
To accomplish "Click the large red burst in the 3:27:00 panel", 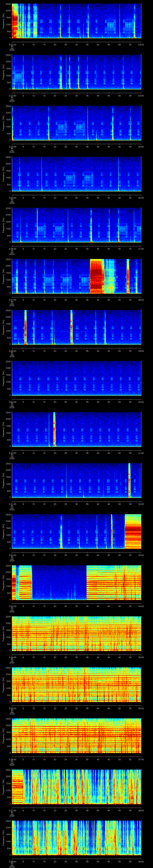I will tap(97, 276).
